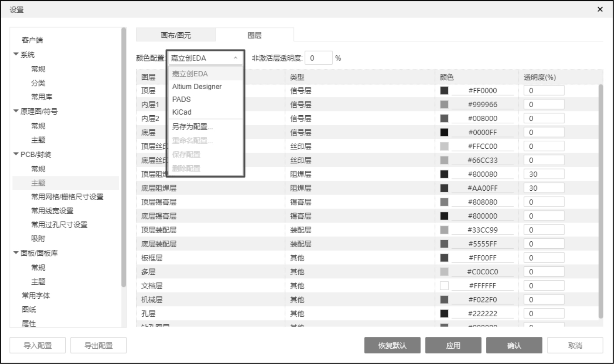Screen dimensions: 614x364
Task: Apply settings with 应用 button
Action: click(x=453, y=346)
